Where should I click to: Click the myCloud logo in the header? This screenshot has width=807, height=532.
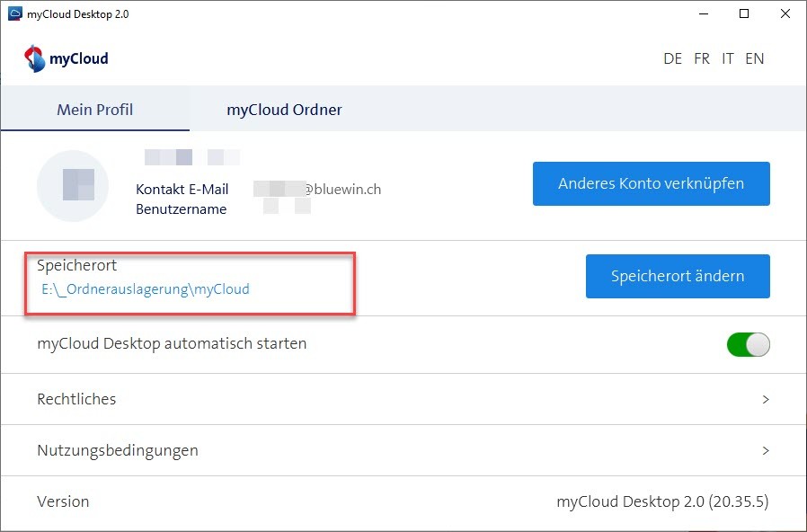coord(67,58)
